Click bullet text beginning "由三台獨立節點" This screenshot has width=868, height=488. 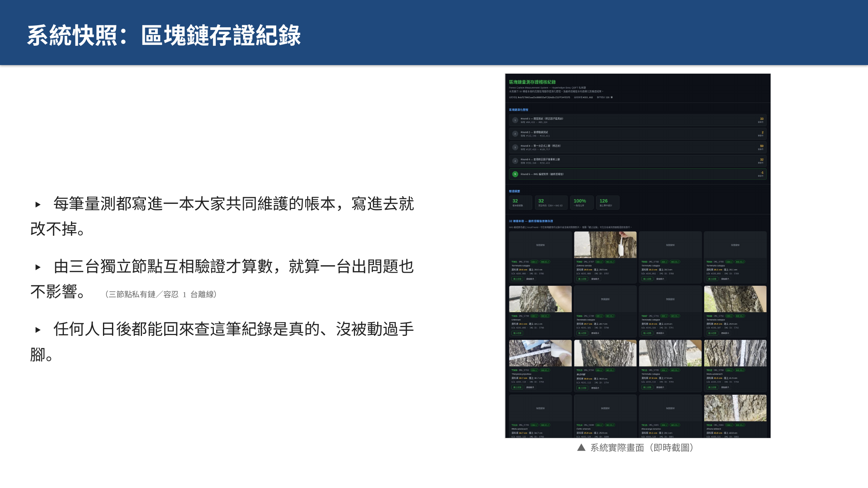click(x=222, y=279)
